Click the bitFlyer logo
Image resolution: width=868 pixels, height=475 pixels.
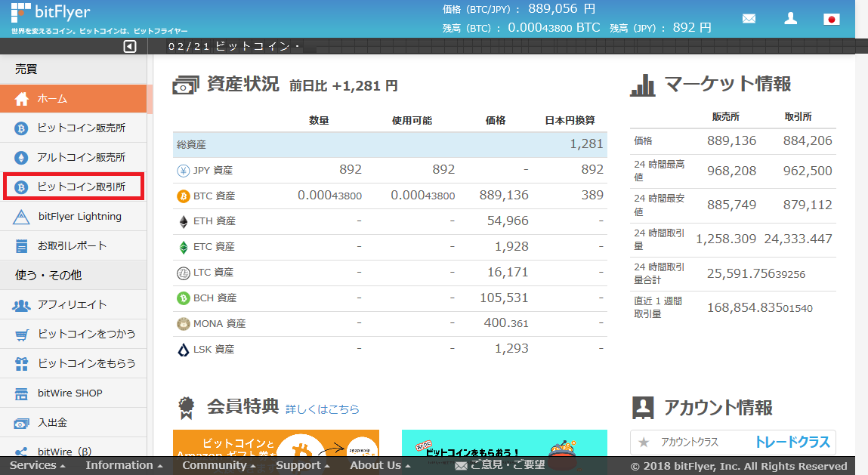coord(51,12)
